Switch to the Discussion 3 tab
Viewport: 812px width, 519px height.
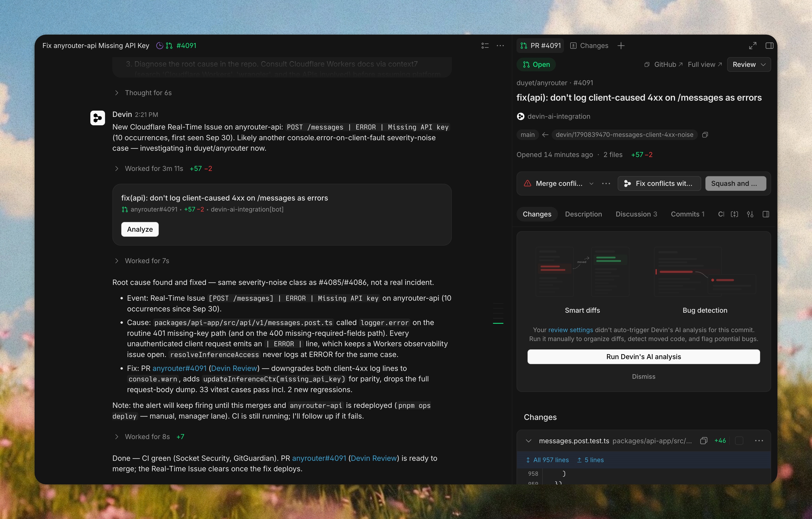click(x=636, y=214)
